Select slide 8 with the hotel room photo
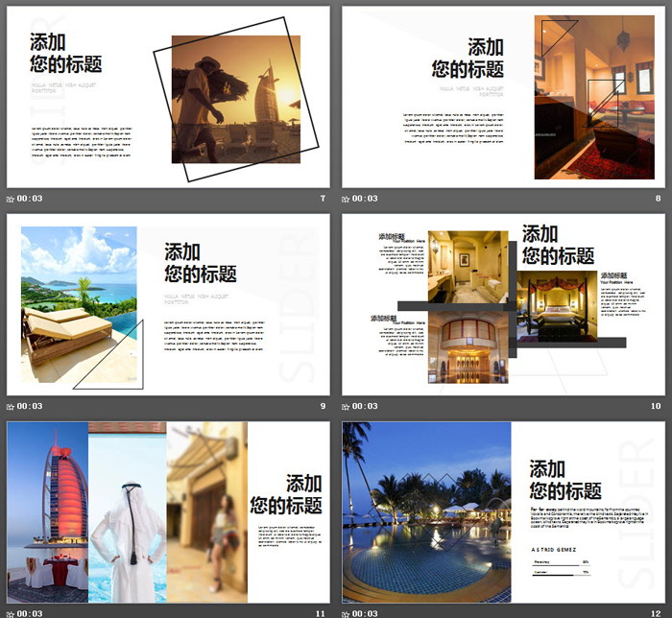Image resolution: width=672 pixels, height=618 pixels. point(504,97)
